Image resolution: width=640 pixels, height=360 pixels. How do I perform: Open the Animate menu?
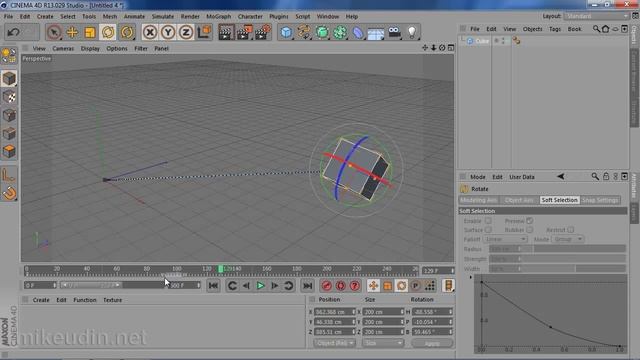coord(134,17)
